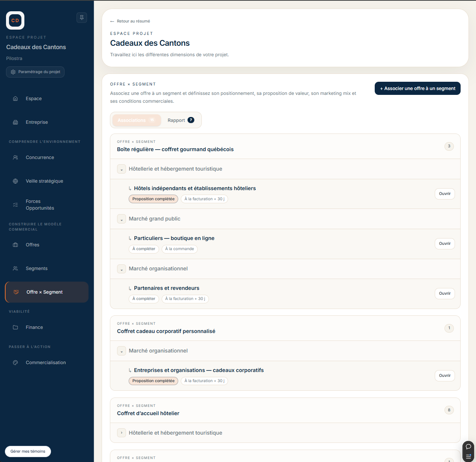The width and height of the screenshot is (476, 462).
Task: Click Retour au résumé link
Action: click(x=130, y=21)
